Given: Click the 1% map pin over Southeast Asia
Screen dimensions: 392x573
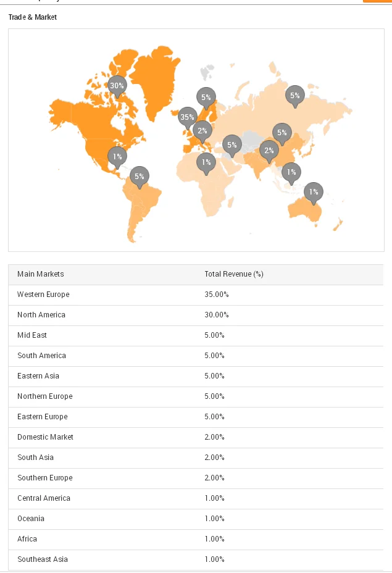Looking at the screenshot, I should coord(291,172).
